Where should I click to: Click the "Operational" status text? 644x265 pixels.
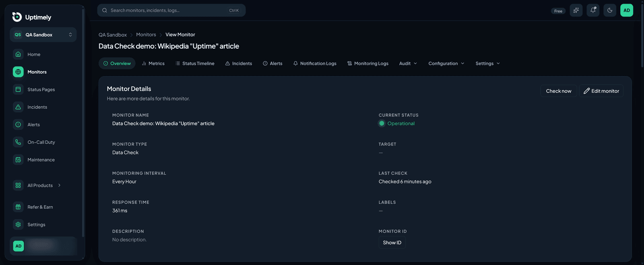(401, 124)
